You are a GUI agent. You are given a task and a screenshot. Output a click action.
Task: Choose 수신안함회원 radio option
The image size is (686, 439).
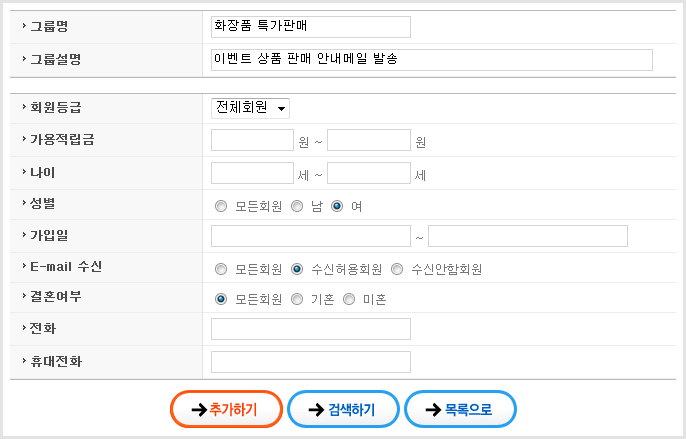click(397, 269)
